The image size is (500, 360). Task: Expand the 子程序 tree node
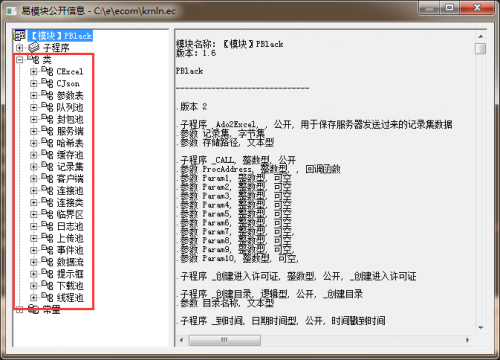pos(20,48)
